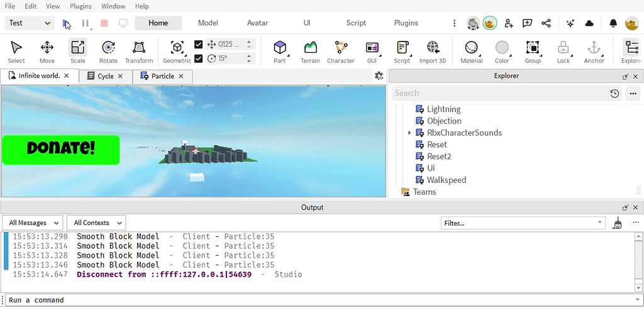
Task: Open the All Messages dropdown
Action: [x=33, y=223]
